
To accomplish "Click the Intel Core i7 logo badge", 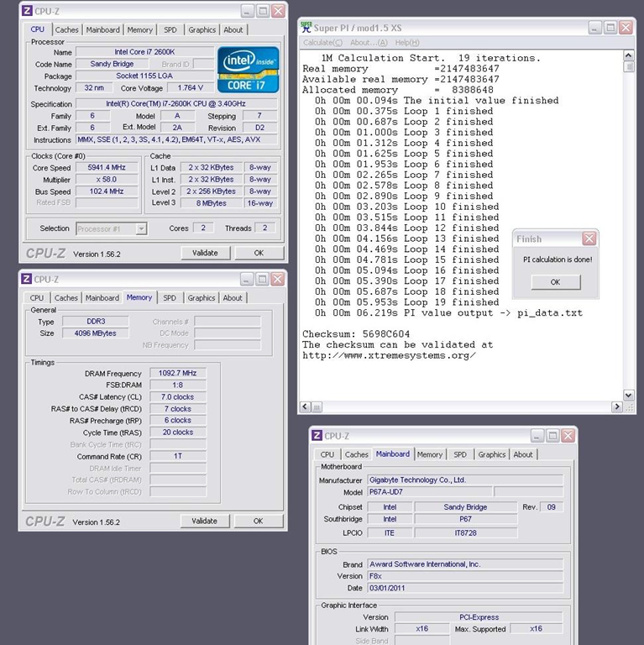I will point(248,70).
